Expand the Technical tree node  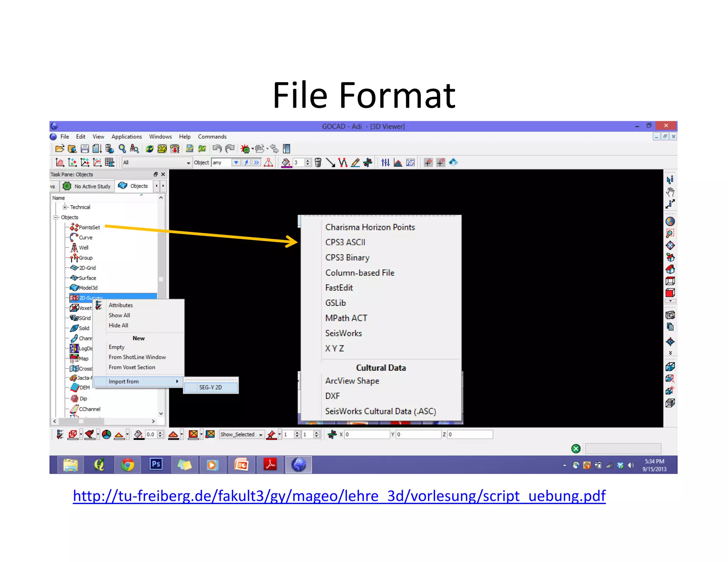[65, 207]
